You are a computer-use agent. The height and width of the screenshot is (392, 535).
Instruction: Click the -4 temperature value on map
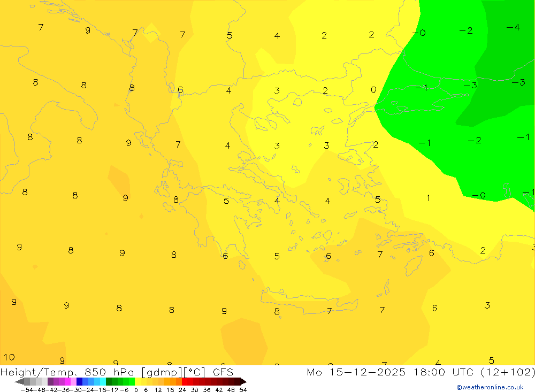(513, 27)
